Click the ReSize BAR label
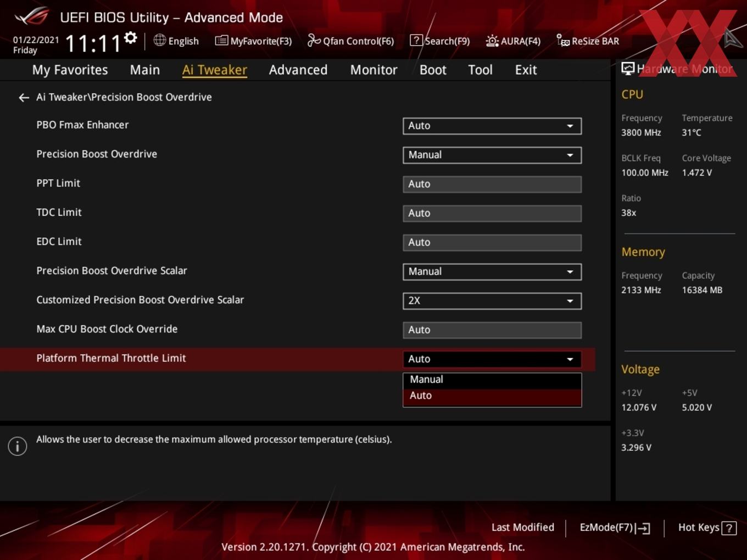 595,41
